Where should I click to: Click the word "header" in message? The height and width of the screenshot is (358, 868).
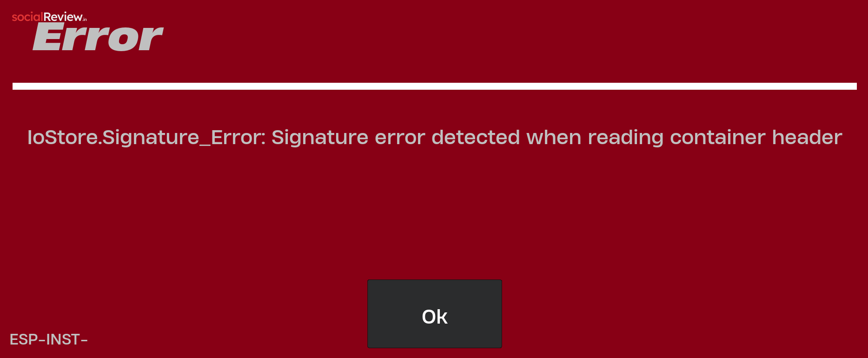tap(807, 138)
